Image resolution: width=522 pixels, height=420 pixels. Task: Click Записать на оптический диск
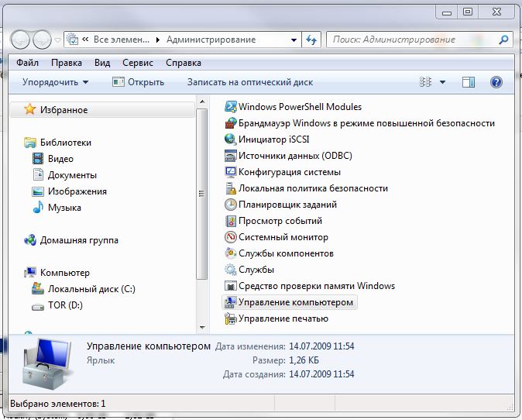point(249,82)
